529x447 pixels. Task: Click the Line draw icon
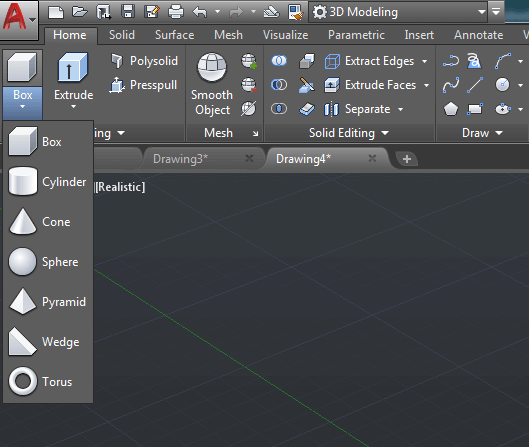[x=475, y=85]
